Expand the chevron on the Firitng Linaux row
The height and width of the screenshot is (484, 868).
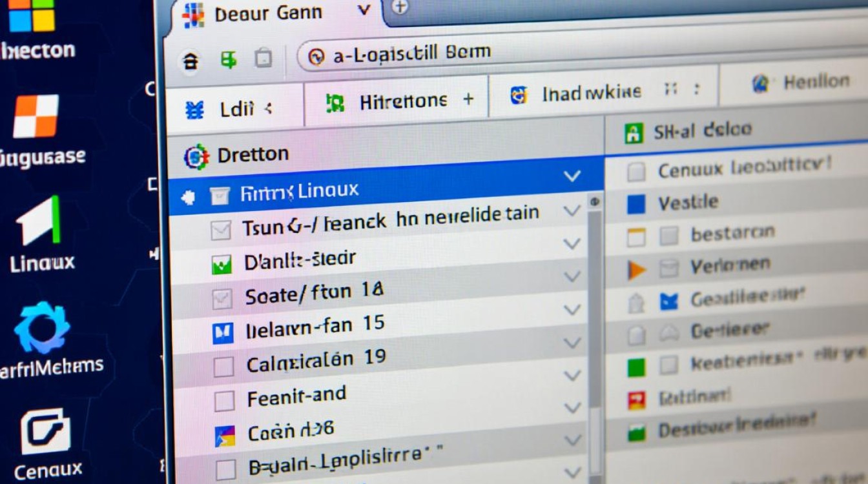(x=572, y=176)
